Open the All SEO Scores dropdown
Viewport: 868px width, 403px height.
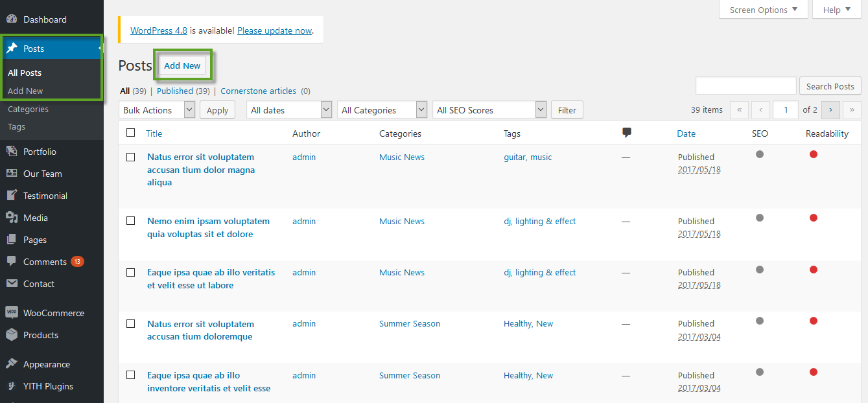(x=489, y=110)
